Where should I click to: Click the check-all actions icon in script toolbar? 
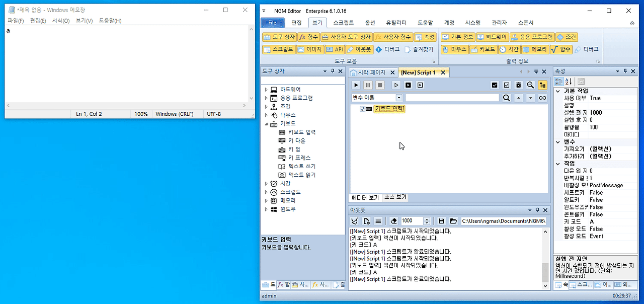coord(495,85)
